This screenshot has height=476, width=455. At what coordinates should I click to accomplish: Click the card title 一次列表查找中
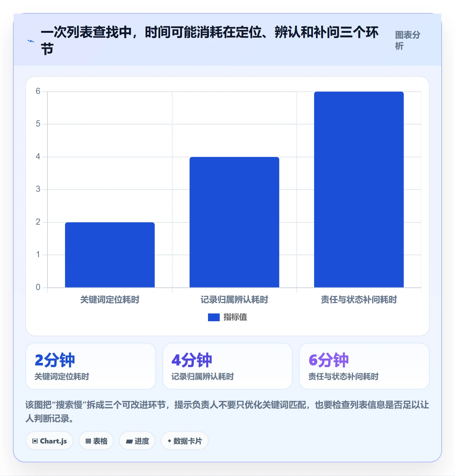coord(210,41)
